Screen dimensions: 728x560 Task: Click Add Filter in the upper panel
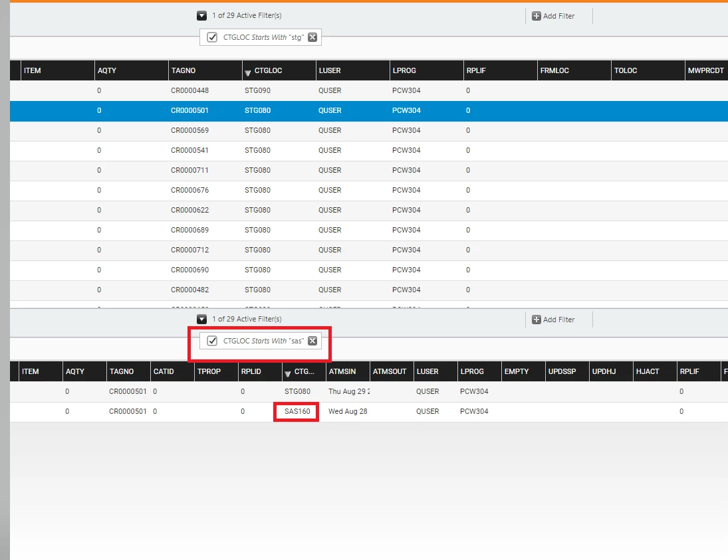[x=553, y=16]
